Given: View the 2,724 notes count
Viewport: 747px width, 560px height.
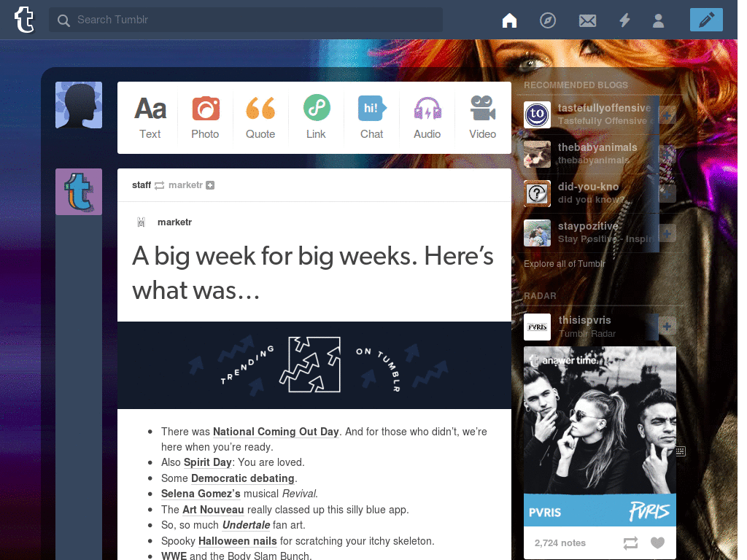Looking at the screenshot, I should click(560, 542).
